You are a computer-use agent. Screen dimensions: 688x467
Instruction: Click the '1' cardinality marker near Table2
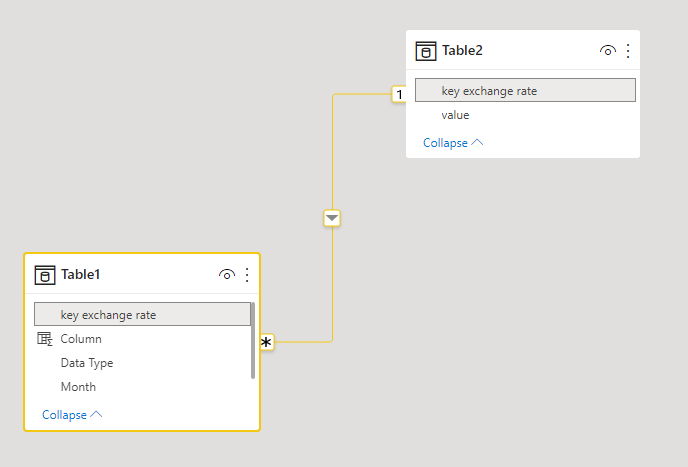pyautogui.click(x=399, y=94)
